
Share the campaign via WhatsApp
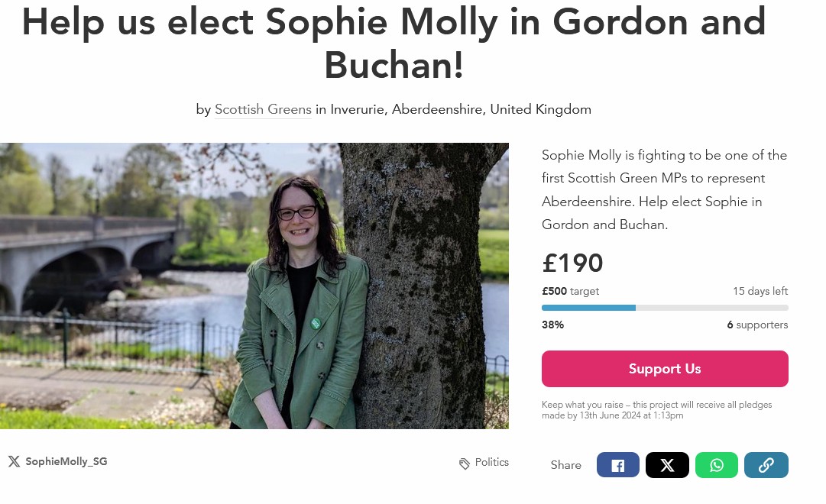(716, 465)
